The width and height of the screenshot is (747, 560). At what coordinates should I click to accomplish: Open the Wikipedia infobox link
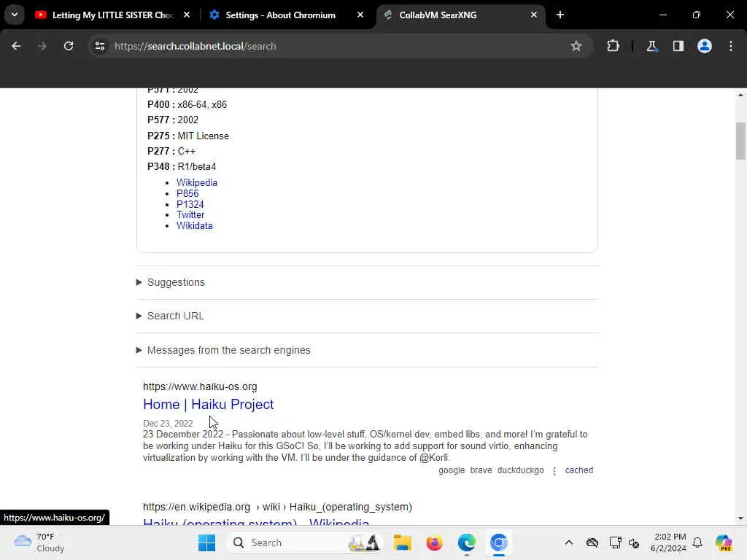click(x=197, y=182)
